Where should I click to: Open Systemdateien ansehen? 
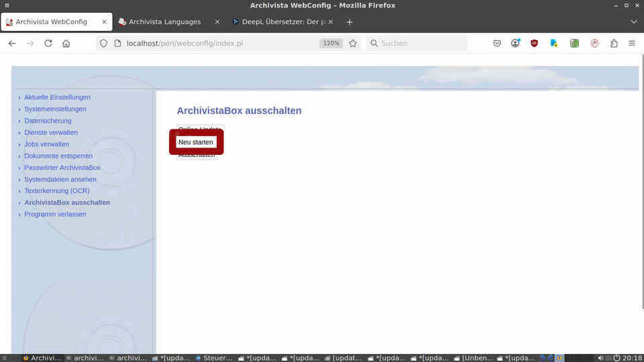[60, 180]
